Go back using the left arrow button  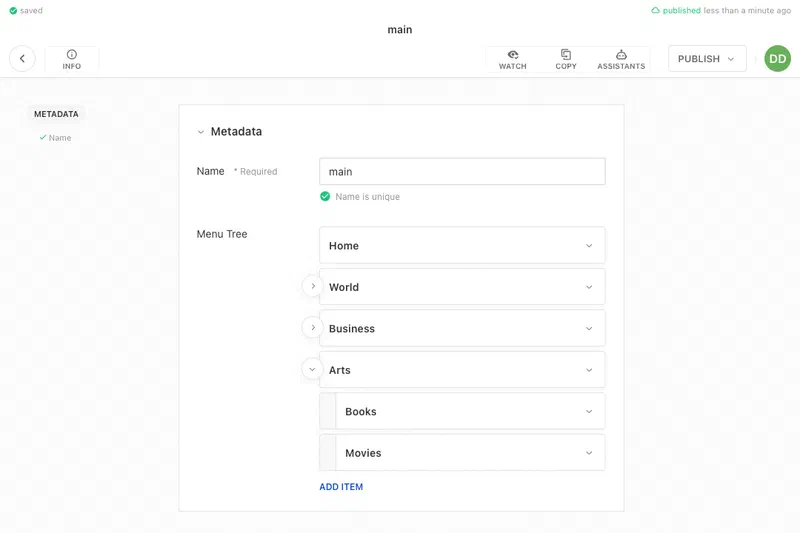[x=22, y=59]
